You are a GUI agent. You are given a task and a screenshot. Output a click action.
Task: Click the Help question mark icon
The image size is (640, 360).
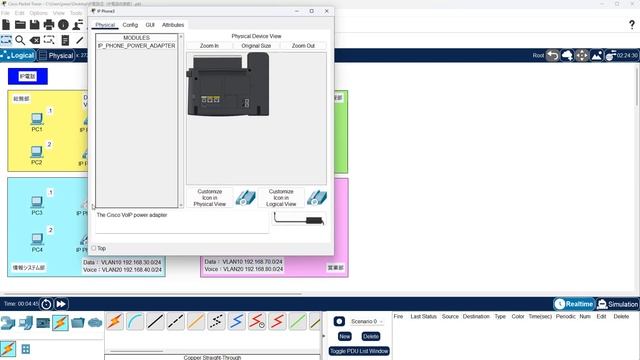pos(632,25)
